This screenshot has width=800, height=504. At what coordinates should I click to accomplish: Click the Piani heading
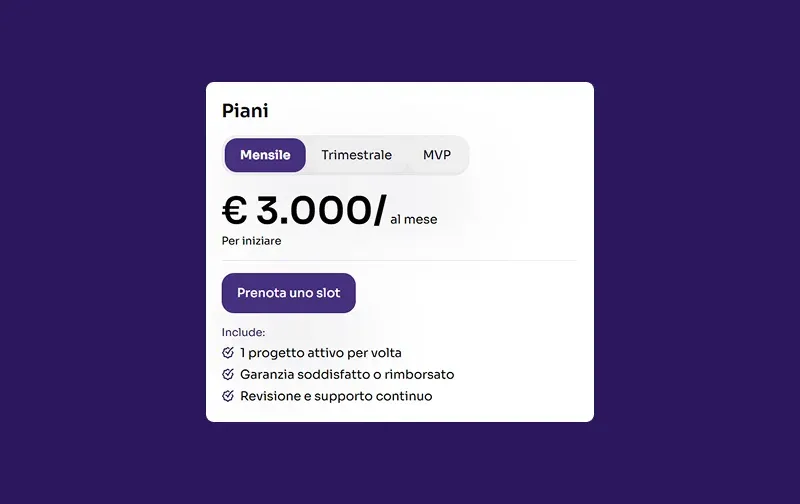pyautogui.click(x=245, y=111)
